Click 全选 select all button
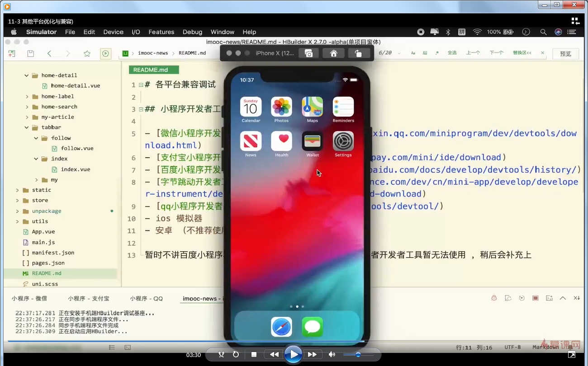 point(452,53)
